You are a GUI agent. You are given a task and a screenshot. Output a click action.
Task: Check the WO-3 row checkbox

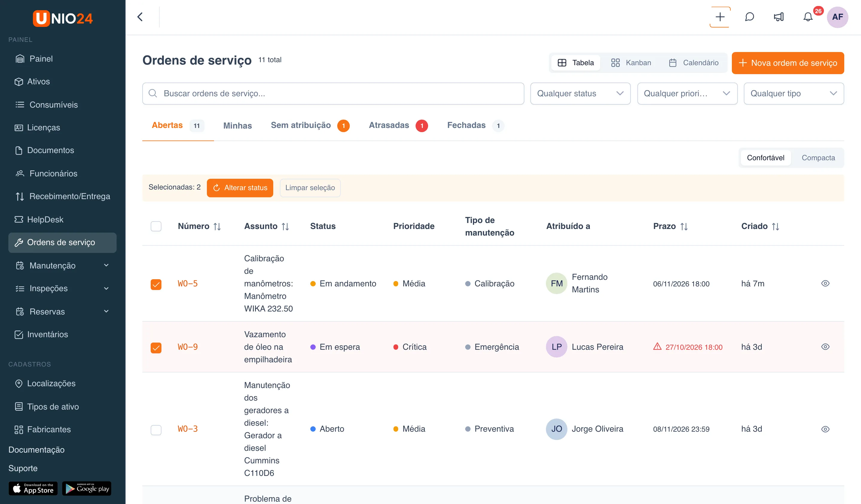pos(156,430)
